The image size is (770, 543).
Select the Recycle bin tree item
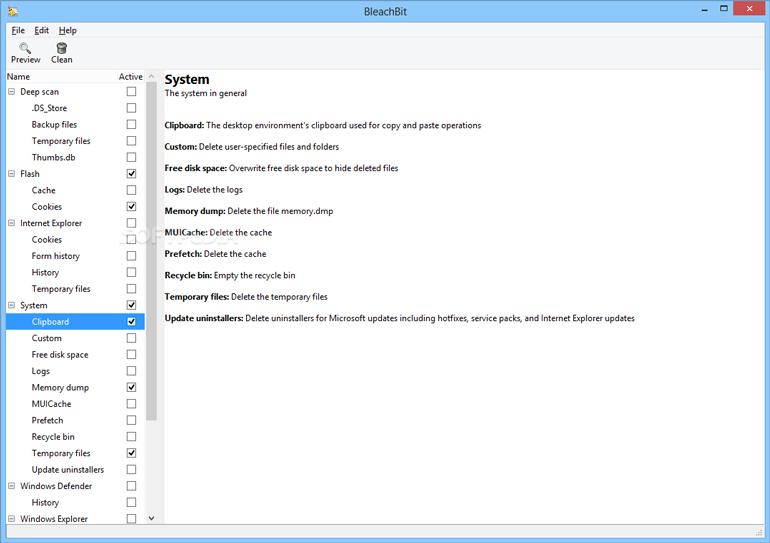pyautogui.click(x=53, y=437)
